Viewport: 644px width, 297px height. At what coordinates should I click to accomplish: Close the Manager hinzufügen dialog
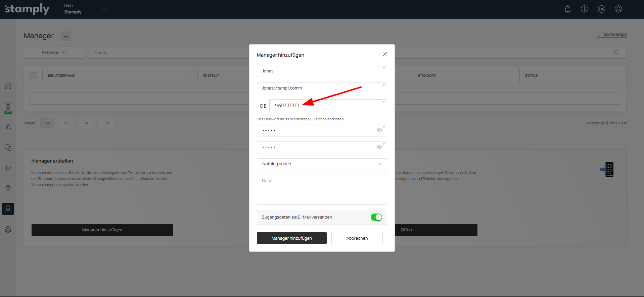click(384, 54)
